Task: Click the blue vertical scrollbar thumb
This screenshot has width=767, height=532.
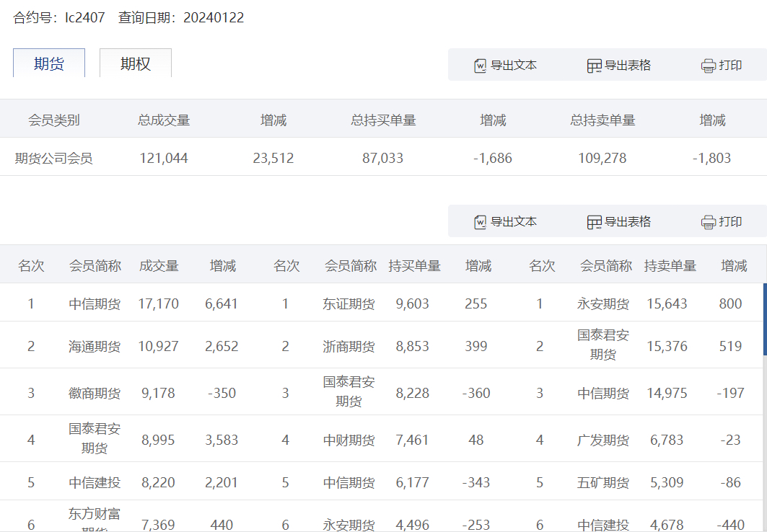Action: click(x=765, y=319)
